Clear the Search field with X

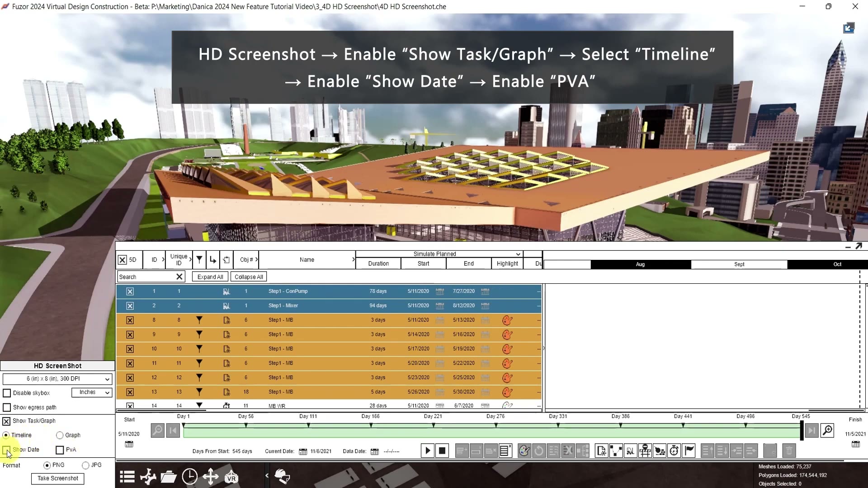[x=179, y=277]
